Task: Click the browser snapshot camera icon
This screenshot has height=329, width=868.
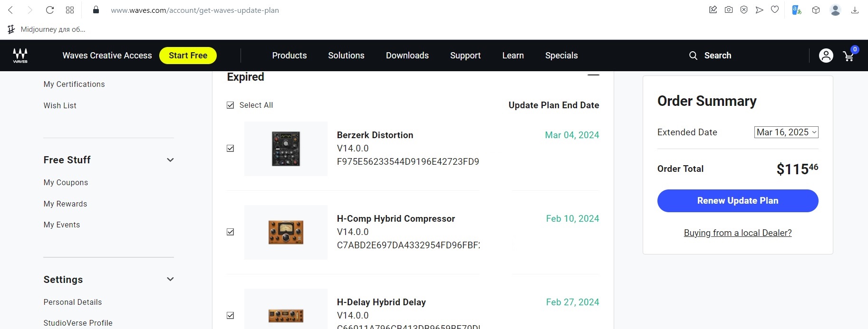Action: click(728, 10)
